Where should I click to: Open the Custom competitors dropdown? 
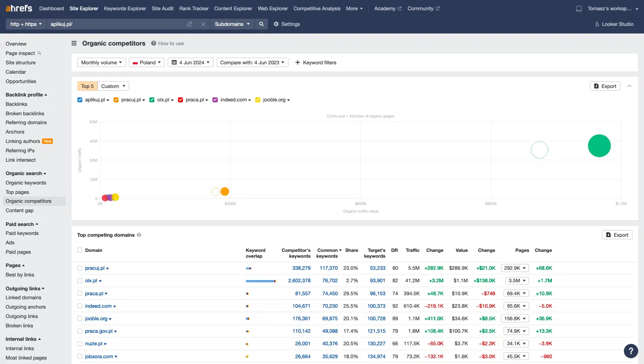tap(113, 86)
